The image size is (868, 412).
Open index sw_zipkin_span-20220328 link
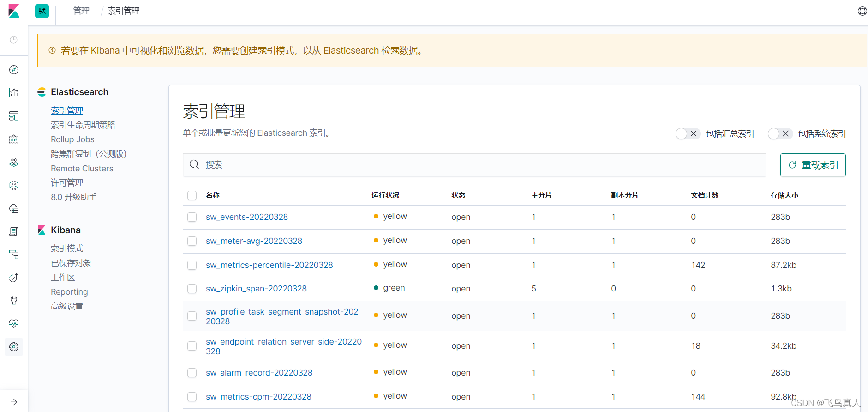pos(256,289)
